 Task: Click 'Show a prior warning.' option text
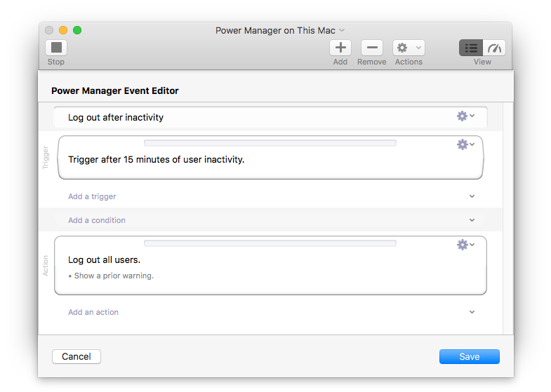click(114, 276)
